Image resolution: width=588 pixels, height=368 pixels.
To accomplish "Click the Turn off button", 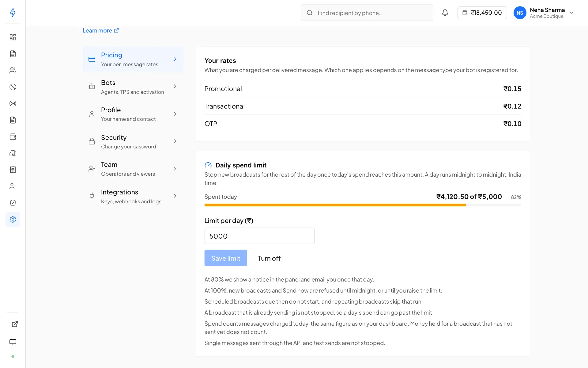I will (x=269, y=258).
